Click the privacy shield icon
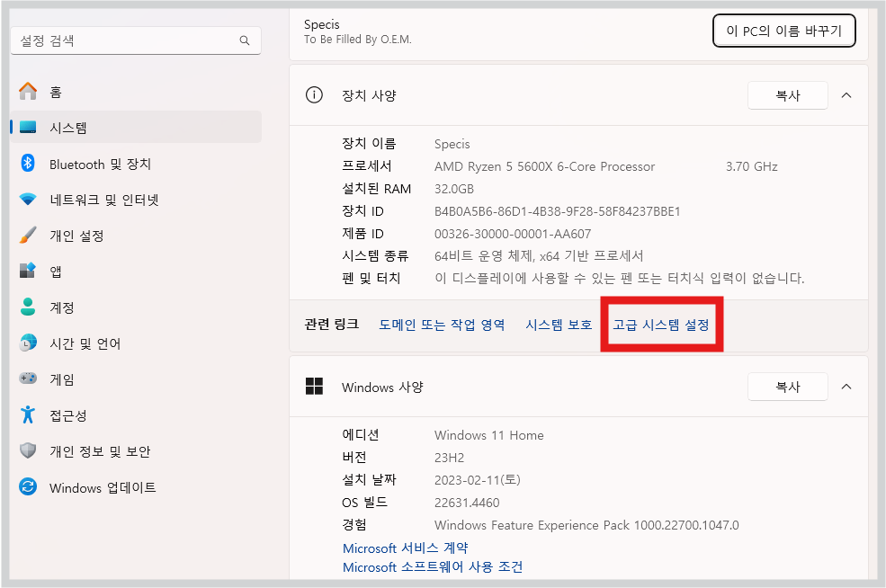Image resolution: width=886 pixels, height=588 pixels. [x=28, y=450]
